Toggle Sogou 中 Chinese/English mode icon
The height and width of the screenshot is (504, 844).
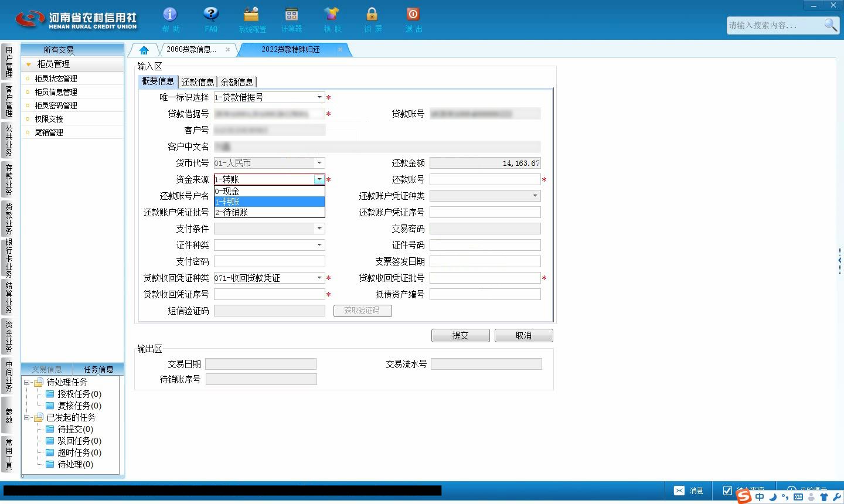[x=760, y=497]
